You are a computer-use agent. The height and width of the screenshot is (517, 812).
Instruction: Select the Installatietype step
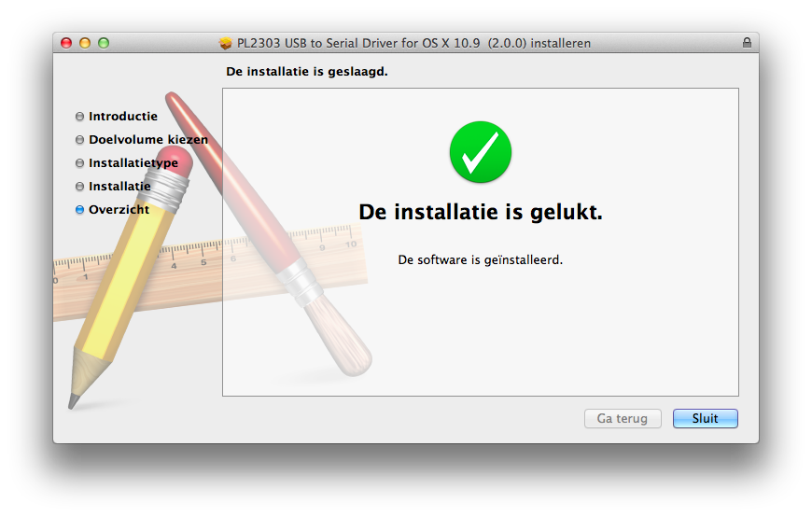tap(133, 162)
